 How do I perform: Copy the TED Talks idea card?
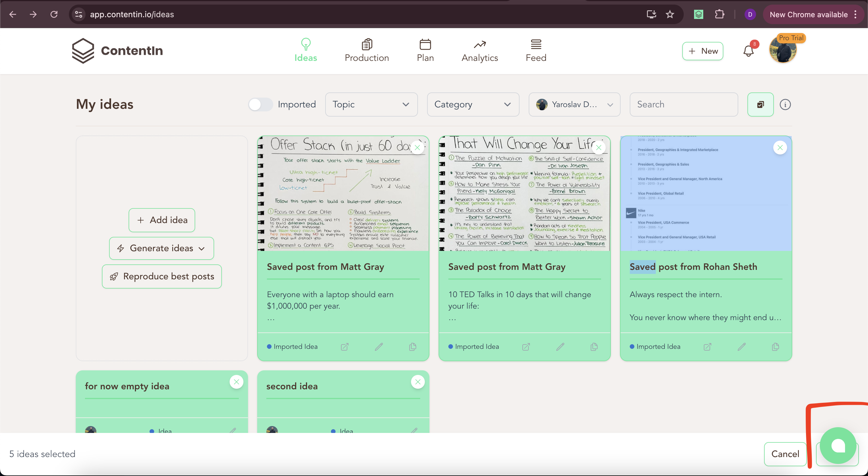(x=594, y=347)
